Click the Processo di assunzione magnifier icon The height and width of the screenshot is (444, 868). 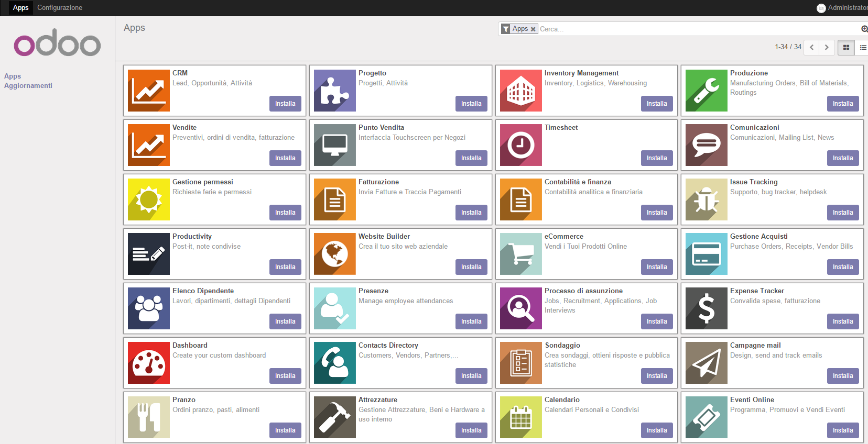click(521, 308)
